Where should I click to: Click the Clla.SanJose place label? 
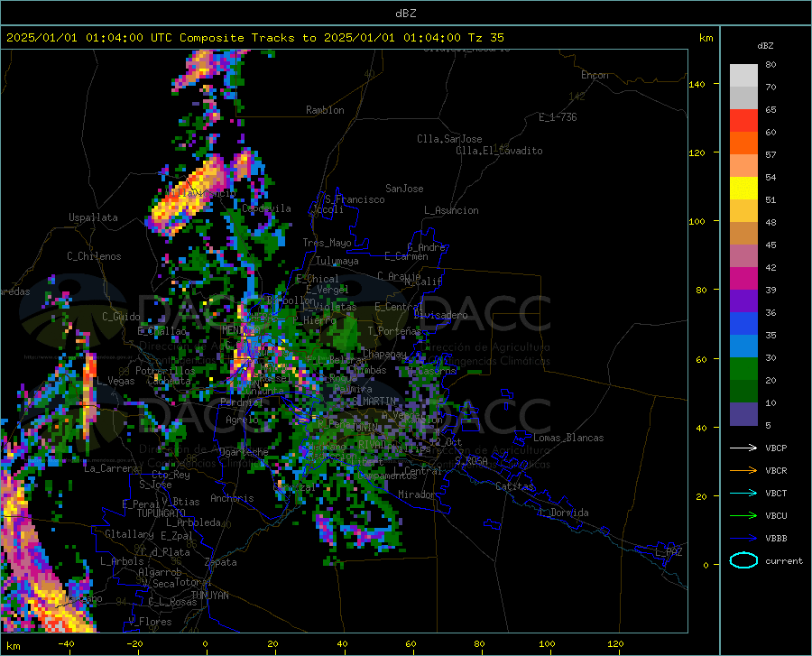point(449,139)
